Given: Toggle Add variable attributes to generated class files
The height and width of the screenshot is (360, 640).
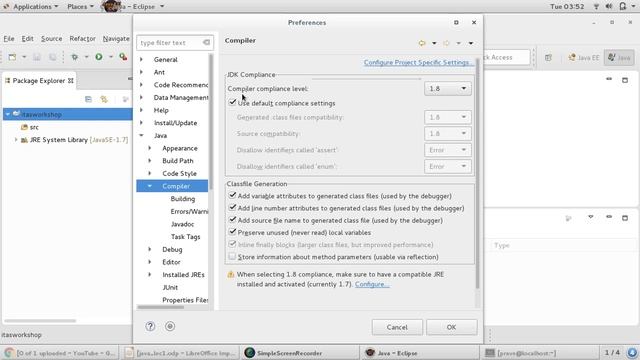Looking at the screenshot, I should pos(232,196).
